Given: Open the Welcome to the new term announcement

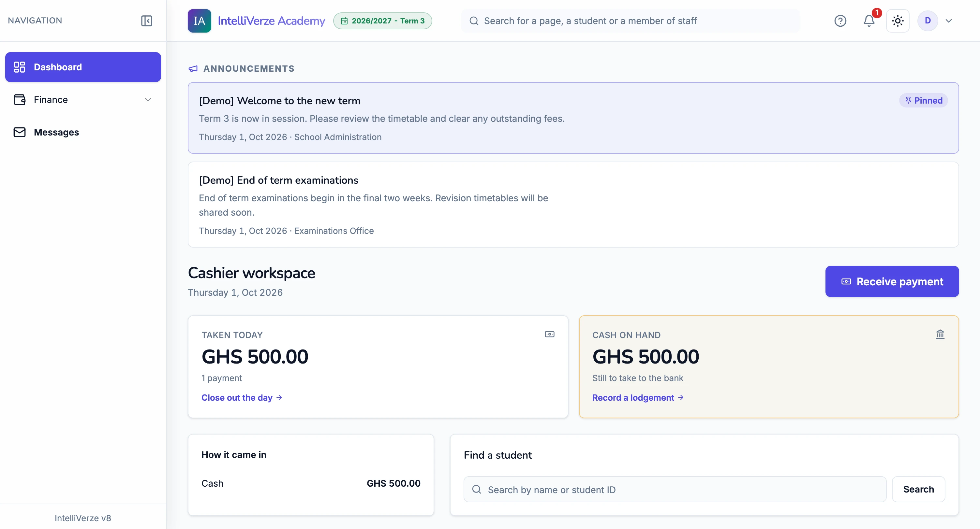Looking at the screenshot, I should pyautogui.click(x=573, y=118).
